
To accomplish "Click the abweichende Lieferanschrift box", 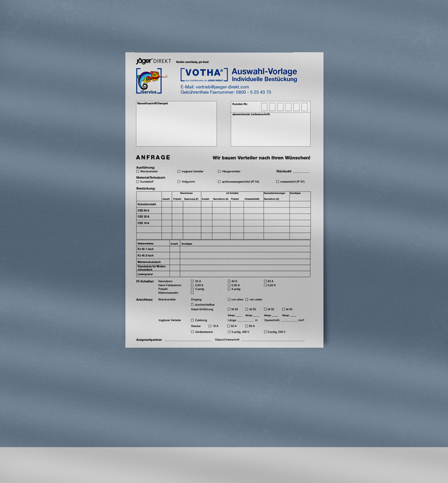I will [270, 129].
